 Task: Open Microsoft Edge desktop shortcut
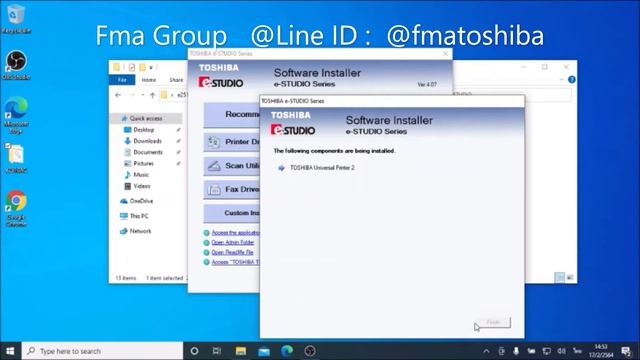click(x=16, y=114)
